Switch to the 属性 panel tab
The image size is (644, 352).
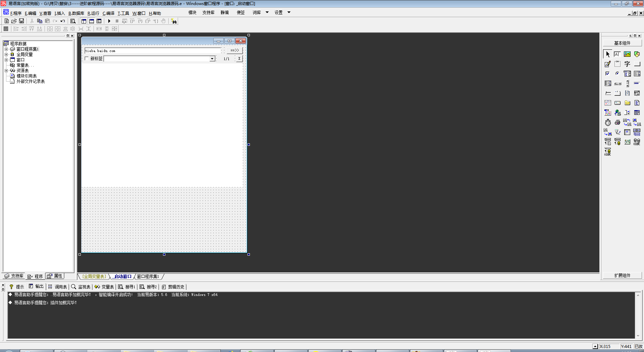tap(55, 276)
